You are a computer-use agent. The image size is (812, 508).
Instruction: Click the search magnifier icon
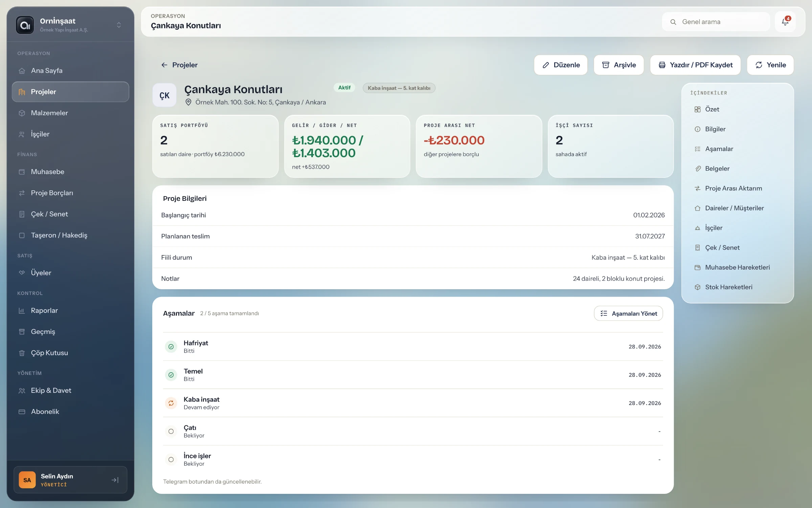point(673,22)
